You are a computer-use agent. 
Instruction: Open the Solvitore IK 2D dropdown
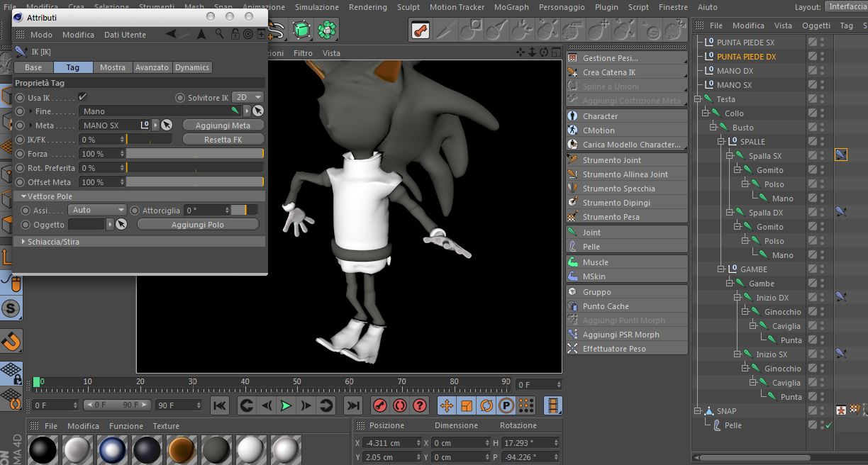coord(248,97)
